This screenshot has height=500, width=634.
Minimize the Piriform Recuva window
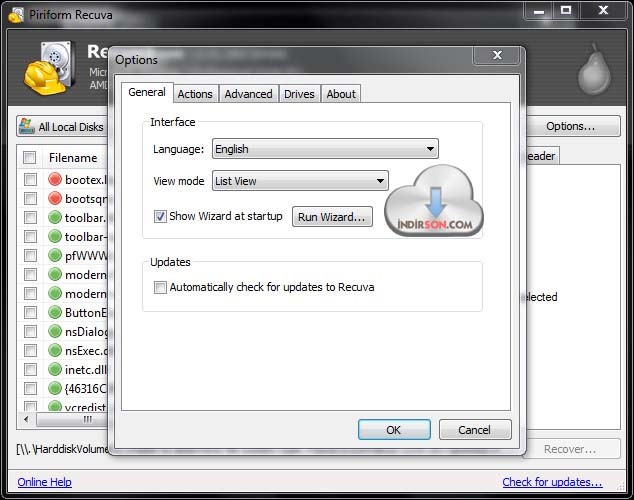pyautogui.click(x=539, y=10)
